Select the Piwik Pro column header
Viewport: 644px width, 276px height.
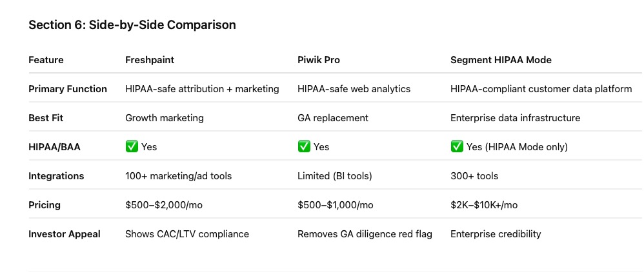(318, 60)
